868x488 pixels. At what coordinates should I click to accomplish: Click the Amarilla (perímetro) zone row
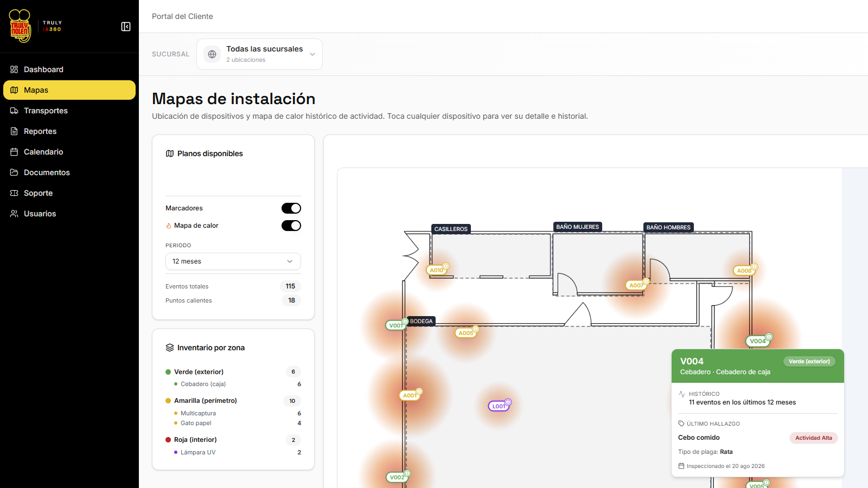[233, 401]
